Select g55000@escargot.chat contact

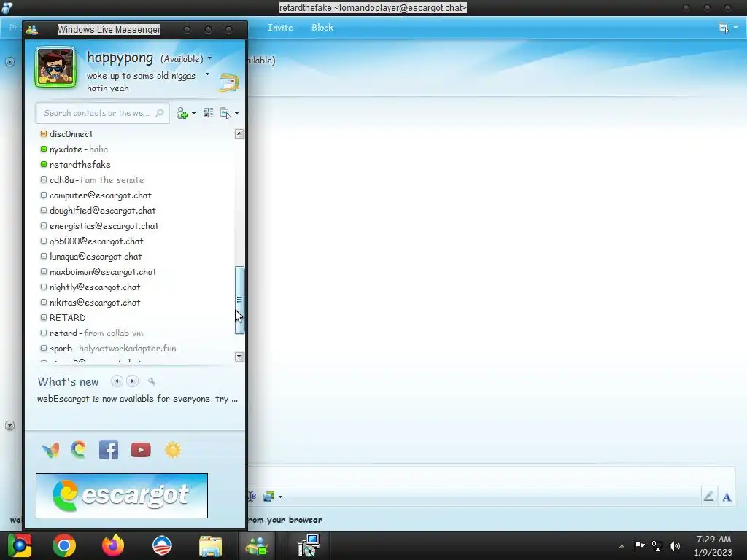92,241
